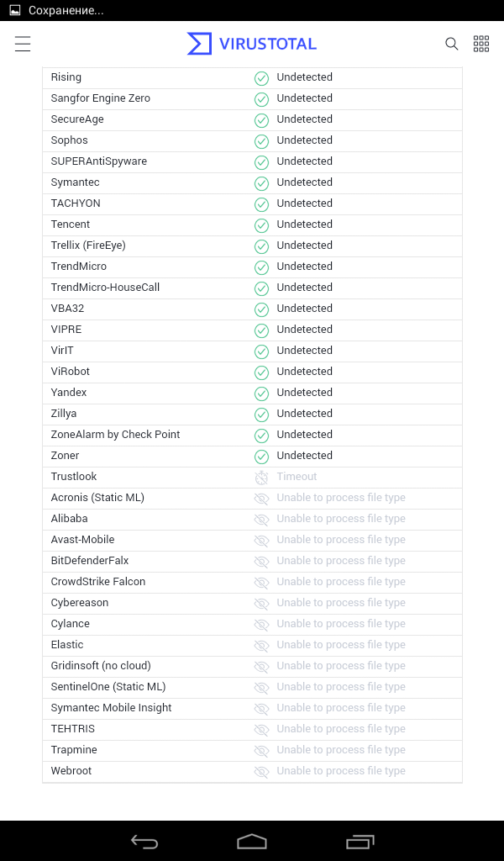Select the ZoneAlarm by Check Point entry

115,435
